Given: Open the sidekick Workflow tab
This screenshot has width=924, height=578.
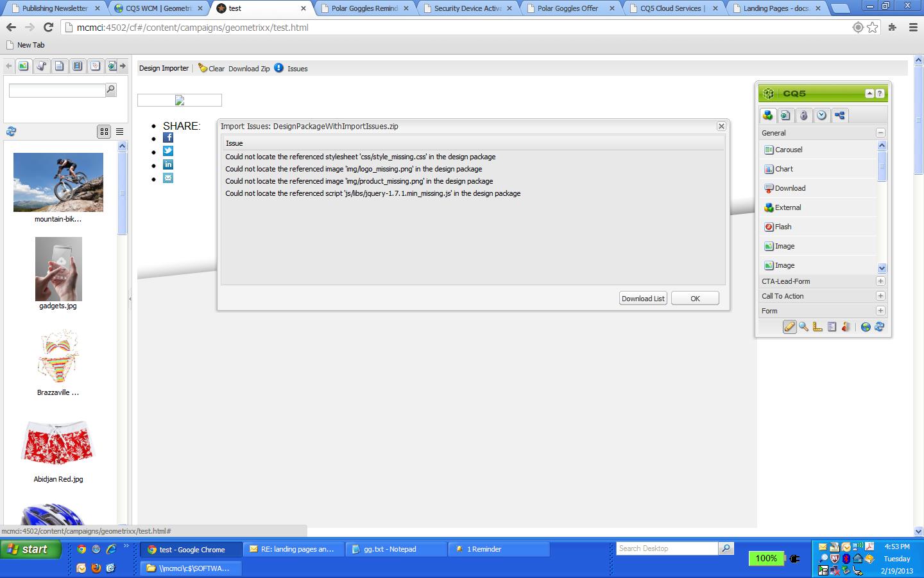Looking at the screenshot, I should coord(839,116).
